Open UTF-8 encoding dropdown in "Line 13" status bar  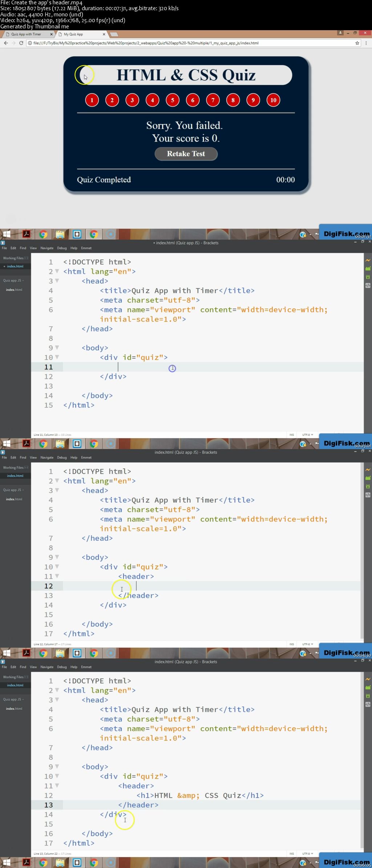click(x=307, y=854)
